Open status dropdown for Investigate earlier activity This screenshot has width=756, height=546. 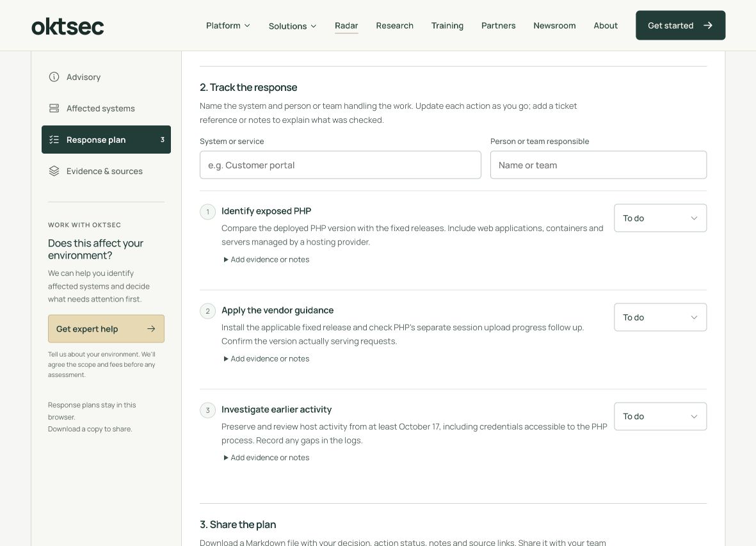(x=660, y=416)
